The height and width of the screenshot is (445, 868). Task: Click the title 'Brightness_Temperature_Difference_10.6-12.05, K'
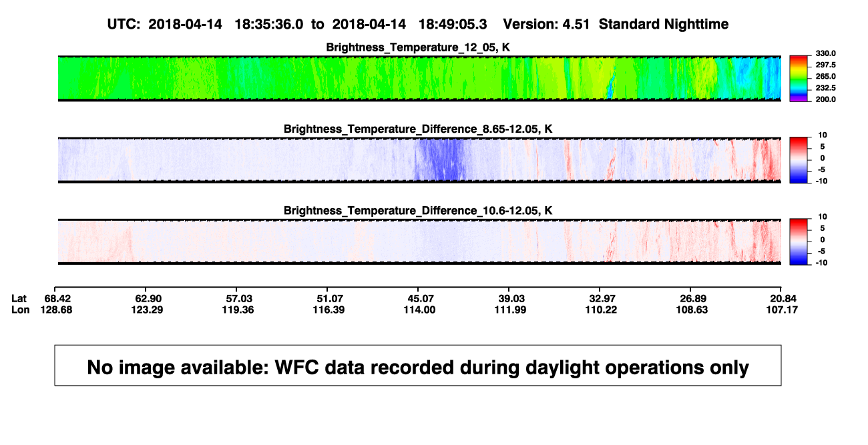coord(418,210)
